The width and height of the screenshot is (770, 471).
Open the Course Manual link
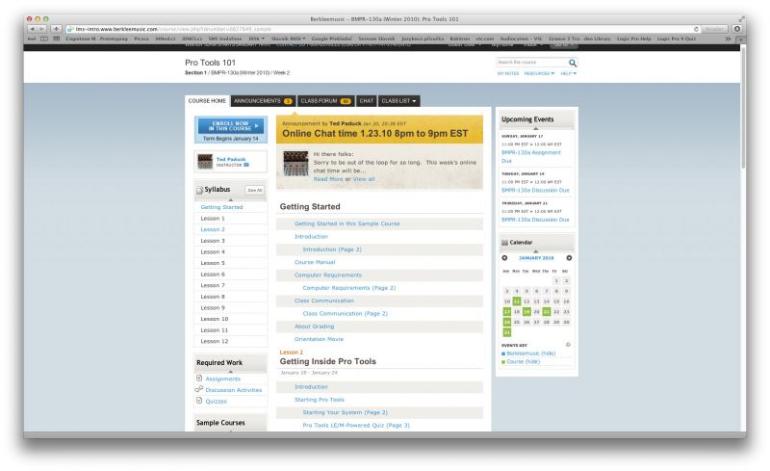(x=314, y=262)
